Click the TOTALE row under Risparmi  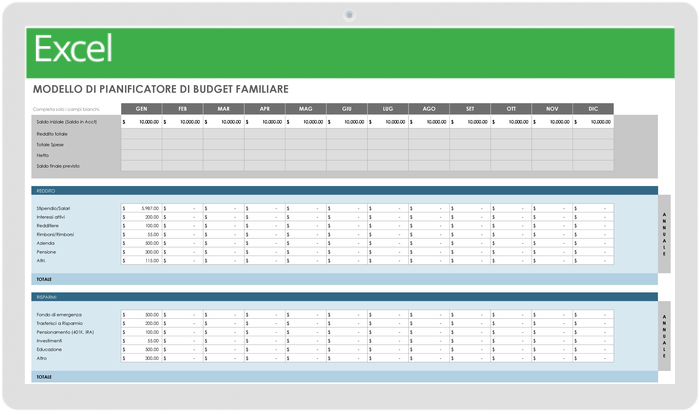345,377
